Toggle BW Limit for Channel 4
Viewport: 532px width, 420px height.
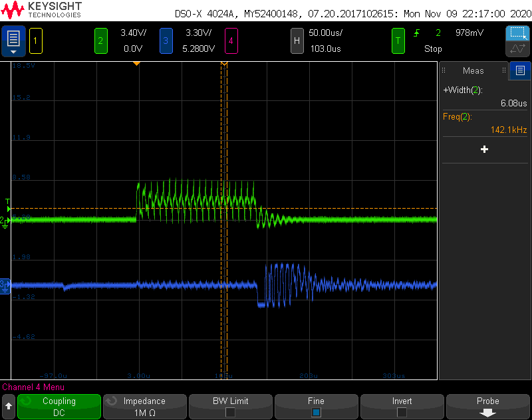click(x=230, y=406)
